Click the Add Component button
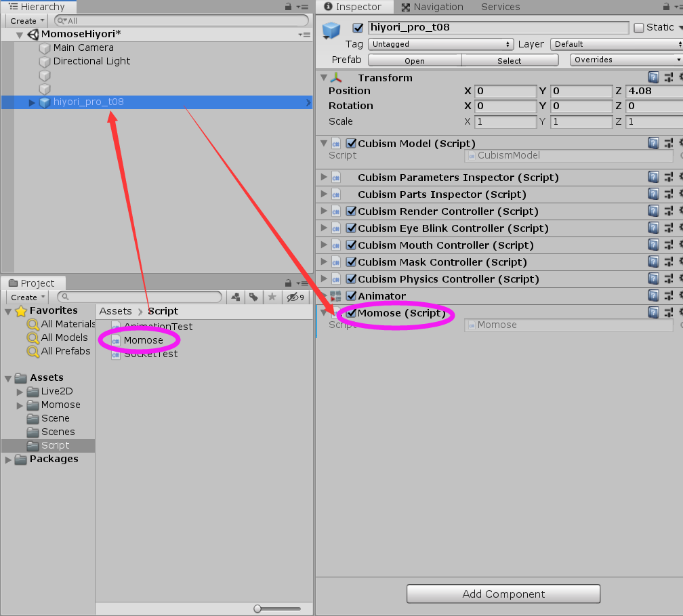 503,594
